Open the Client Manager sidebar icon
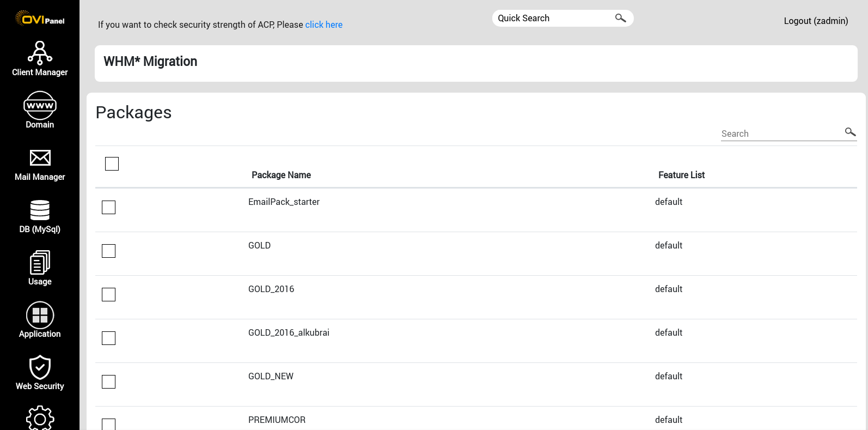This screenshot has width=868, height=430. pyautogui.click(x=40, y=53)
